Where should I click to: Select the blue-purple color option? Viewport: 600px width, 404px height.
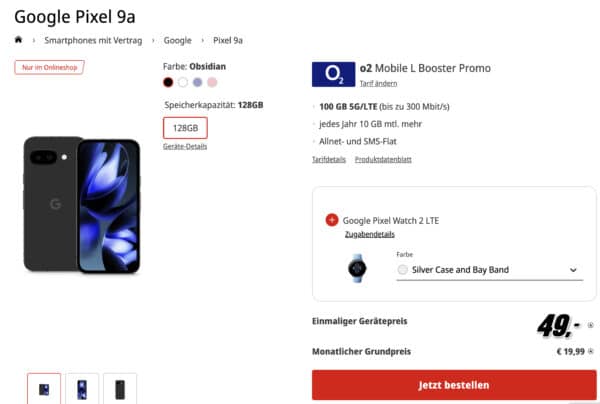pyautogui.click(x=198, y=82)
